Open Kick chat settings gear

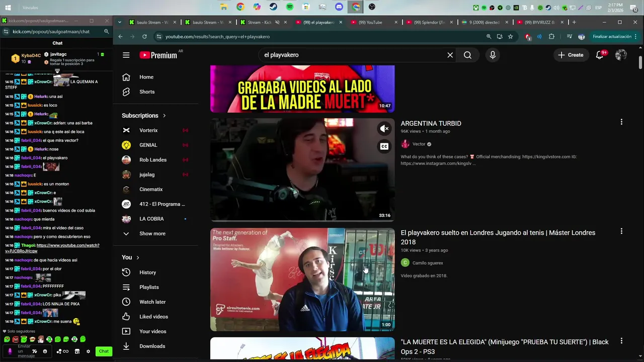point(88,351)
